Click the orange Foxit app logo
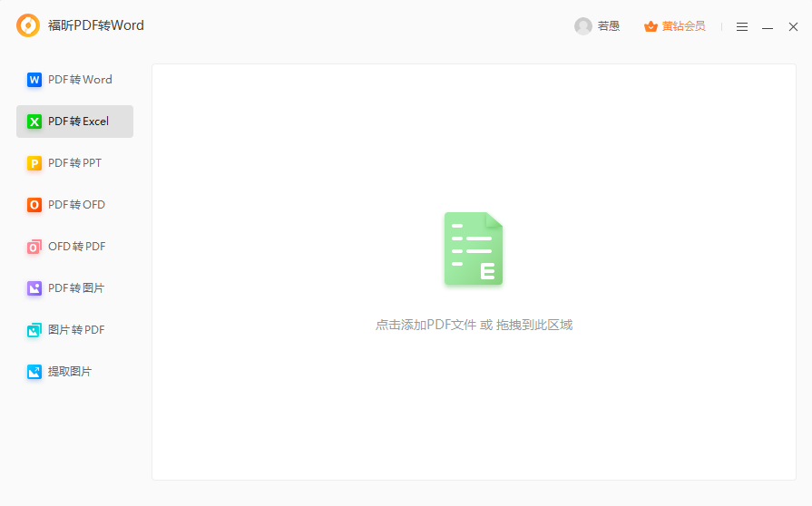The width and height of the screenshot is (812, 506). [x=28, y=25]
